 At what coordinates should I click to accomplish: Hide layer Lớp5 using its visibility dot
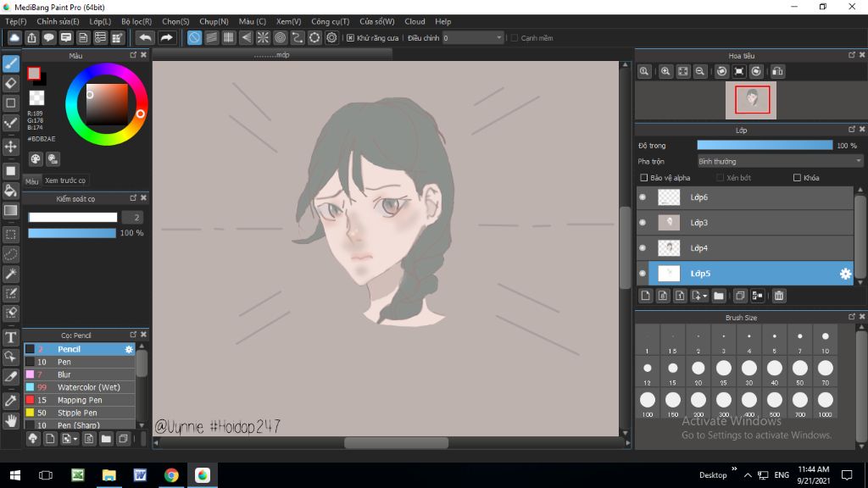[x=643, y=274]
